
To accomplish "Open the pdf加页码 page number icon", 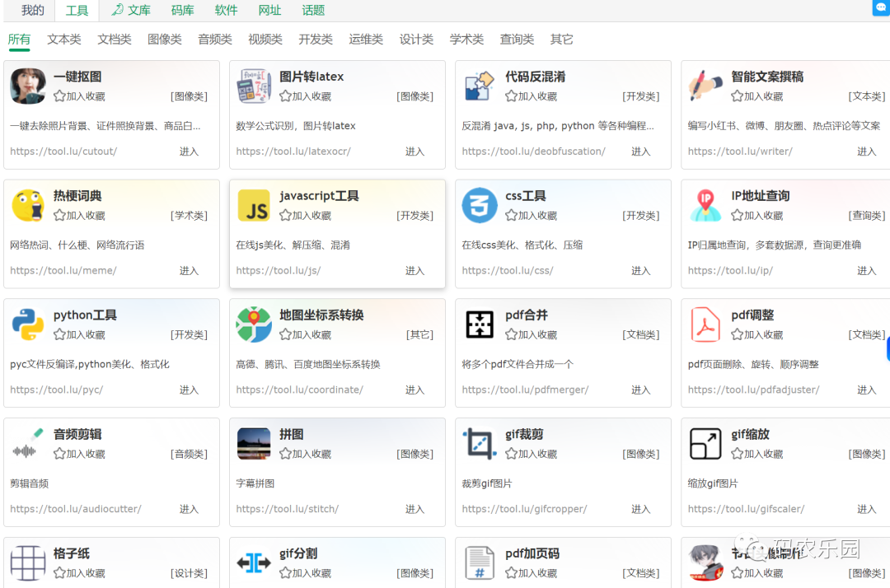I will tap(480, 563).
